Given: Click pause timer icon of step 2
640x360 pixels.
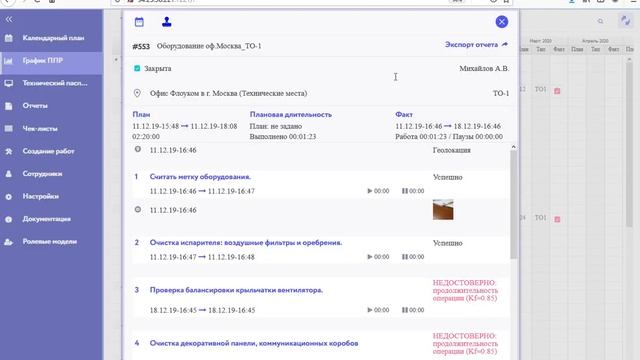Looking at the screenshot, I should pyautogui.click(x=404, y=257).
